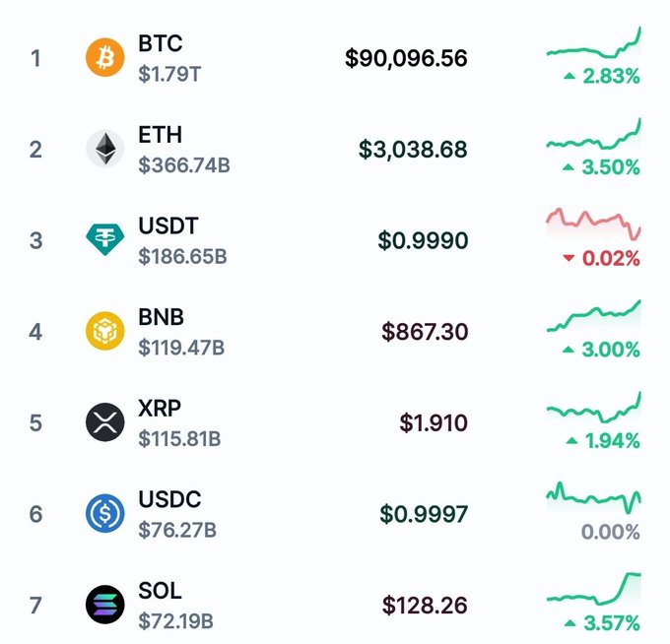The width and height of the screenshot is (670, 644).
Task: Click the Solana coin icon
Action: click(104, 605)
